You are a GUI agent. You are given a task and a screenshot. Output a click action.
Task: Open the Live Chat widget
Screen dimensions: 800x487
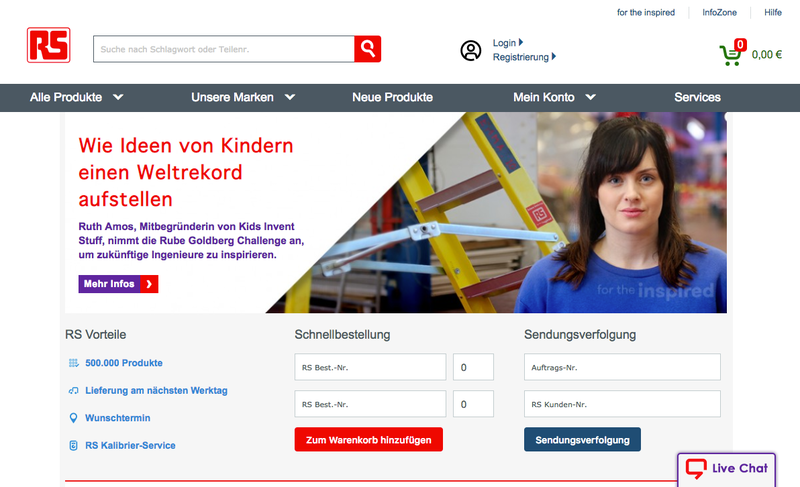(727, 469)
